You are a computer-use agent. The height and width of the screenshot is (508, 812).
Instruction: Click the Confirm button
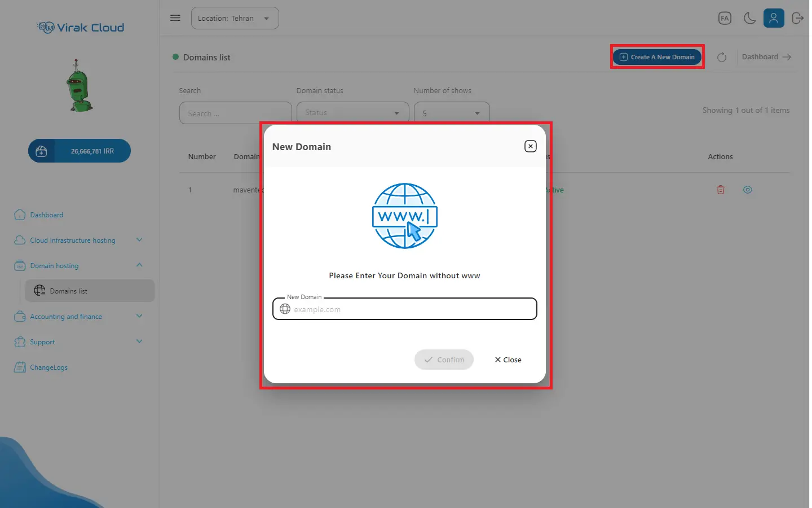click(x=444, y=360)
